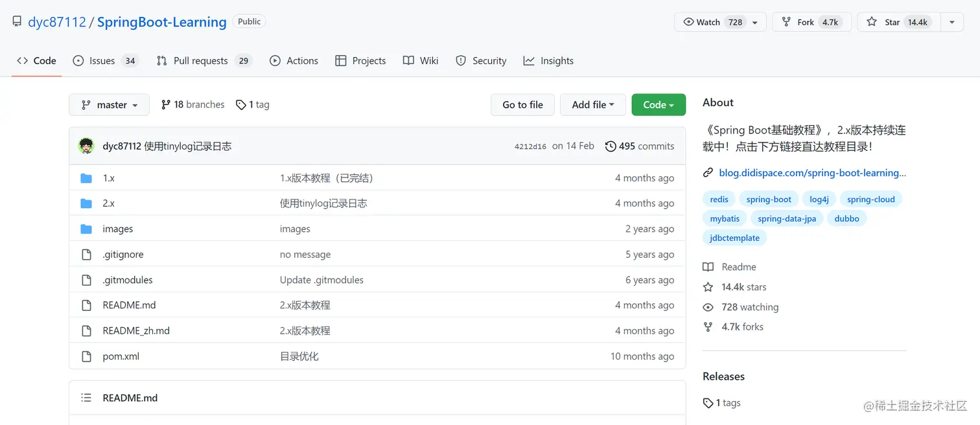Select the spring-cloud topic tag

pyautogui.click(x=870, y=200)
